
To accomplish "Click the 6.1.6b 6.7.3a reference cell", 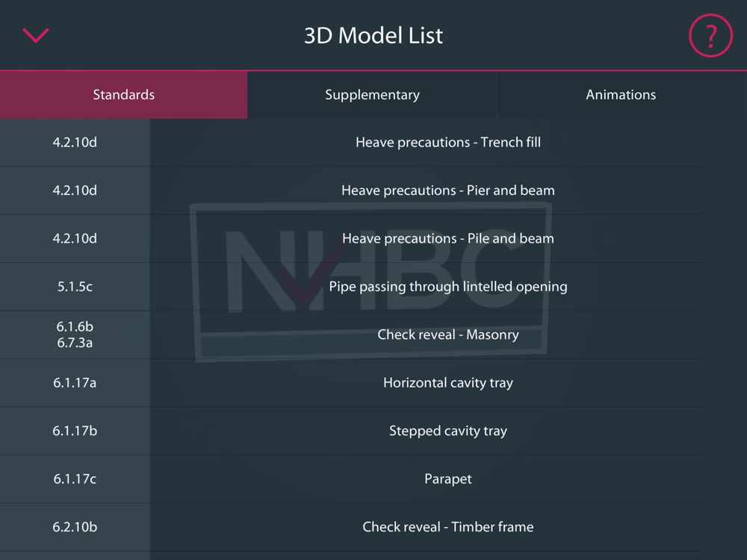I will click(x=75, y=335).
